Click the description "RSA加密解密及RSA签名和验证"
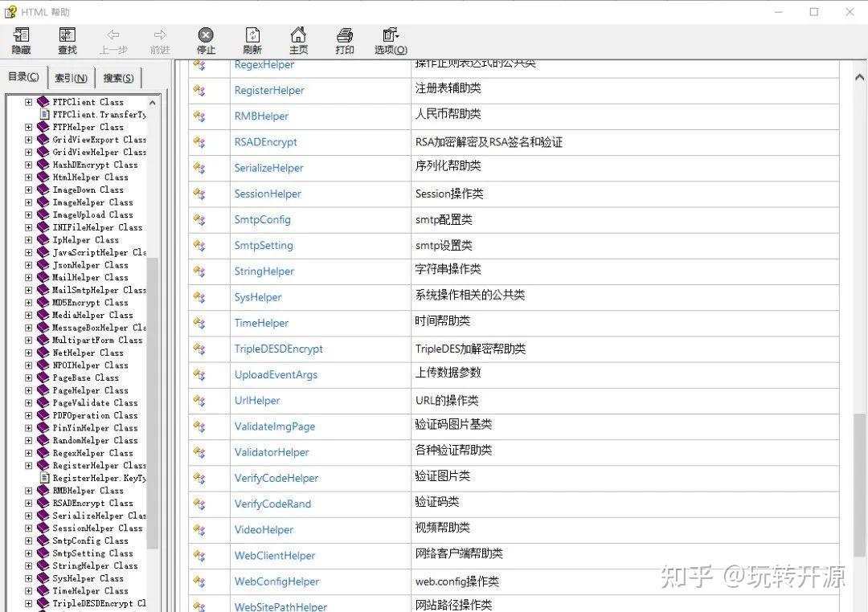This screenshot has height=612, width=868. 489,142
